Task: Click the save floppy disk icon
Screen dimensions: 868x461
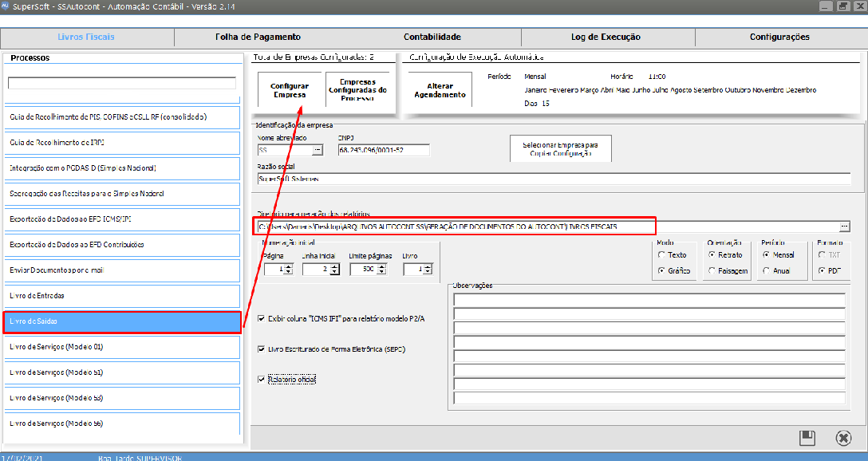Action: tap(807, 437)
